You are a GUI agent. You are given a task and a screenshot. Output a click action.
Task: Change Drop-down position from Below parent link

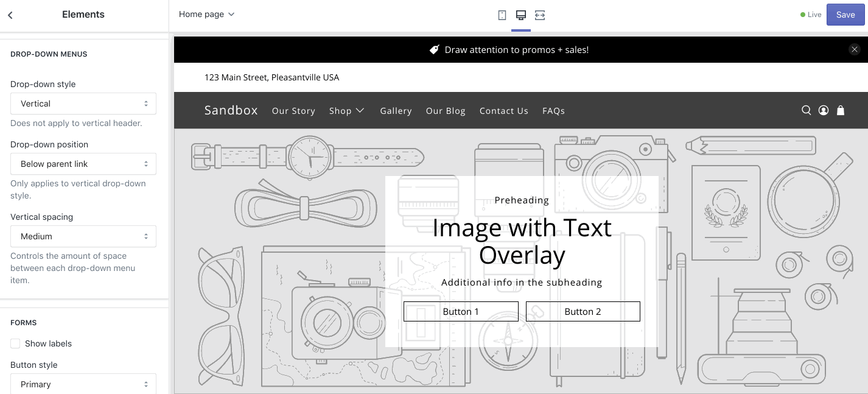click(x=83, y=164)
